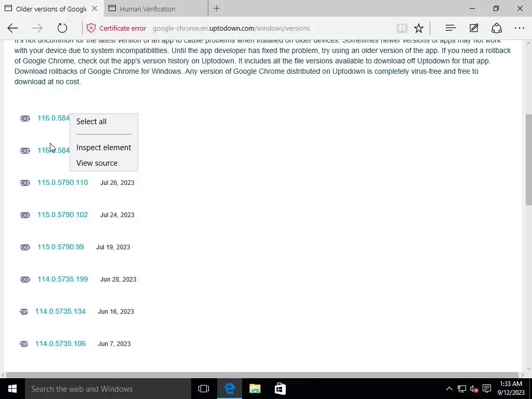The image size is (532, 399).
Task: Open reading view book icon
Action: [x=402, y=28]
